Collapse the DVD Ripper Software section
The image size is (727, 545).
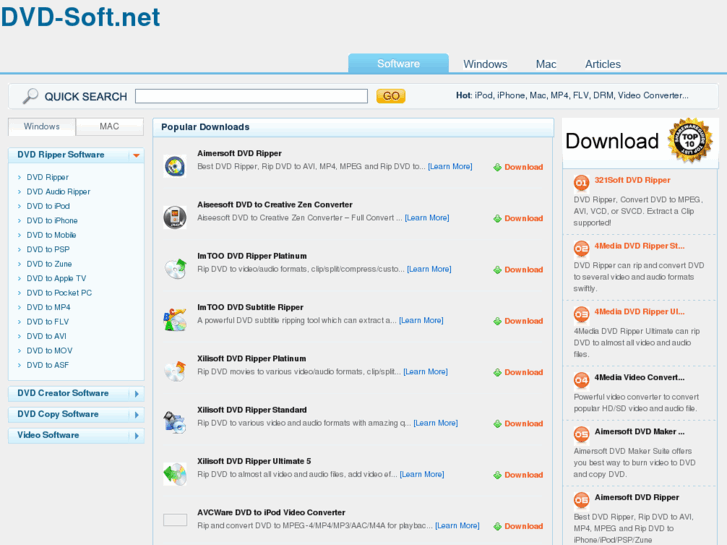pyautogui.click(x=137, y=156)
